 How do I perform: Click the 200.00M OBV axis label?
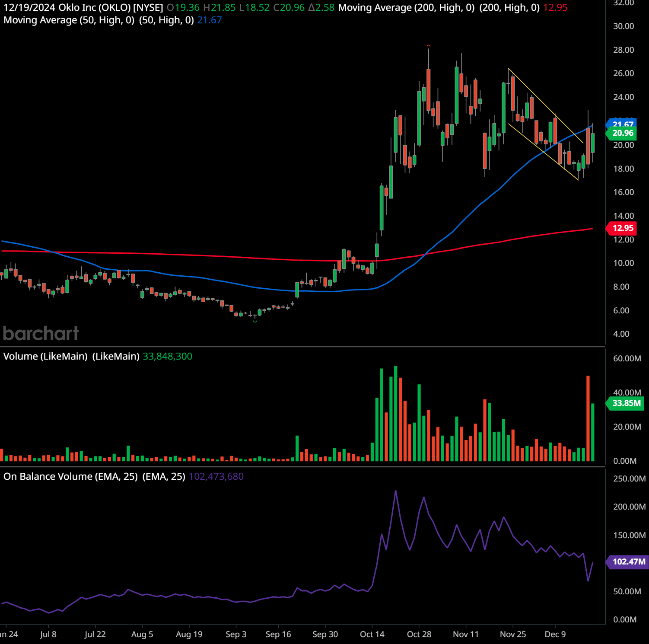point(630,507)
